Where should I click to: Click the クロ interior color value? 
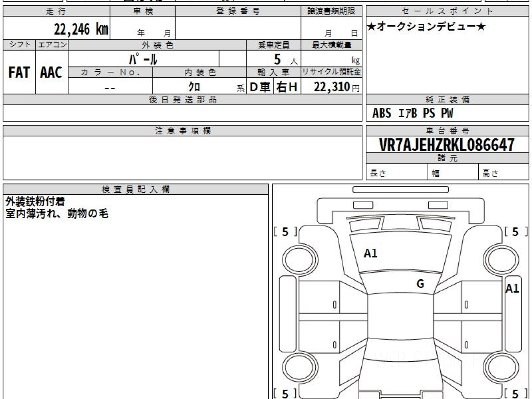point(194,87)
